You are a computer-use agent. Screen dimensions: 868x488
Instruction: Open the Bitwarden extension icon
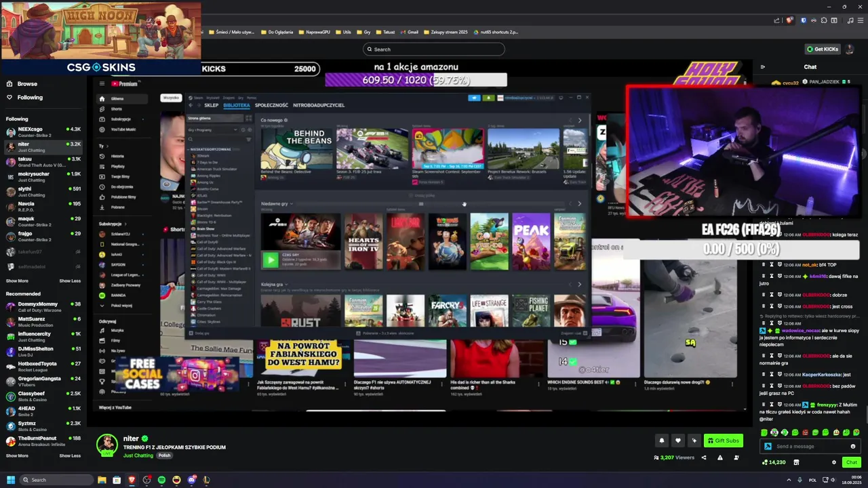[804, 20]
